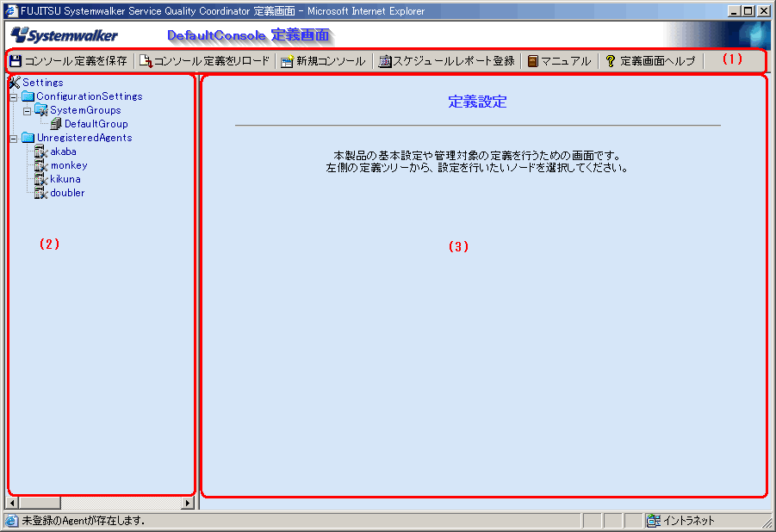Click the new console window icon
Image resolution: width=776 pixels, height=532 pixels.
(287, 61)
